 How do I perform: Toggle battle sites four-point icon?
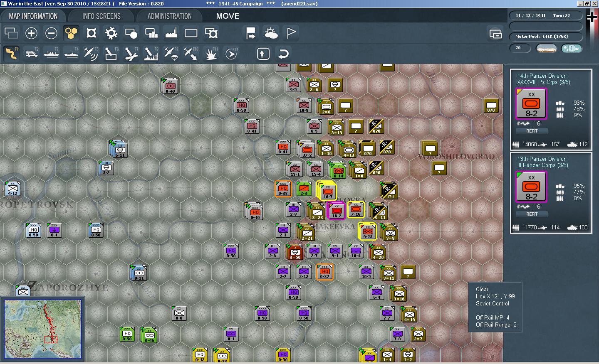(x=91, y=33)
